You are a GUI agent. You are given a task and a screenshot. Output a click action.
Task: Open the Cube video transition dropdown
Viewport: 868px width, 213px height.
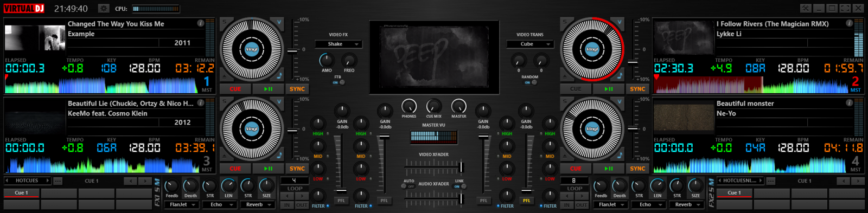(530, 44)
